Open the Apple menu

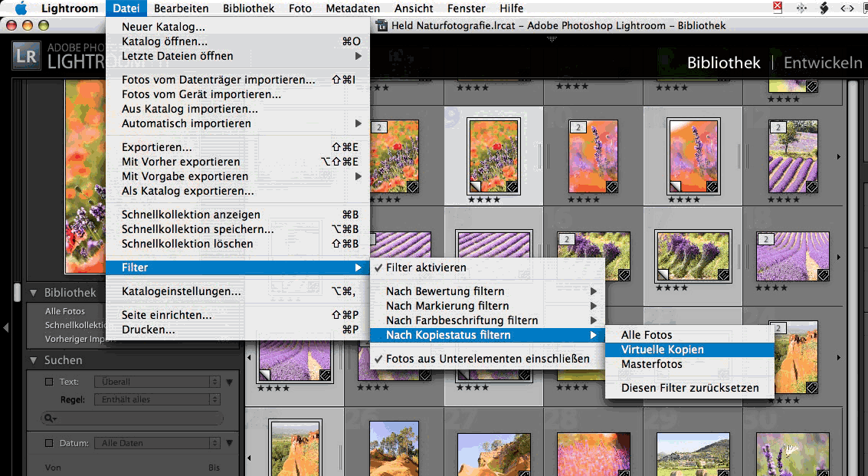(21, 8)
